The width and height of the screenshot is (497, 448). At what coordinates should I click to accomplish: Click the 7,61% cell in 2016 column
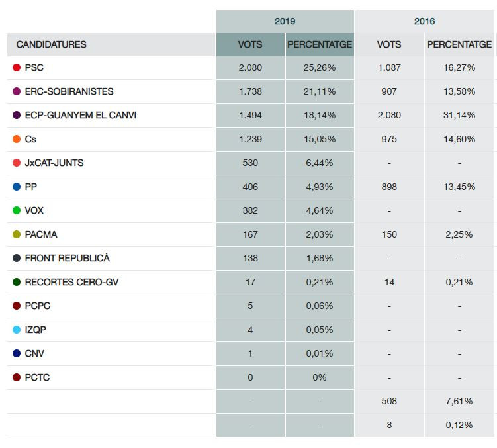(x=459, y=401)
